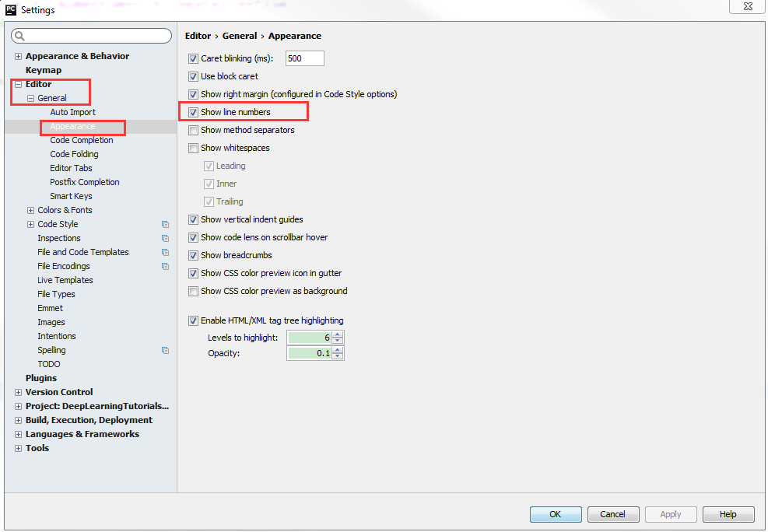Open Auto Import settings
This screenshot has width=768, height=532.
72,112
